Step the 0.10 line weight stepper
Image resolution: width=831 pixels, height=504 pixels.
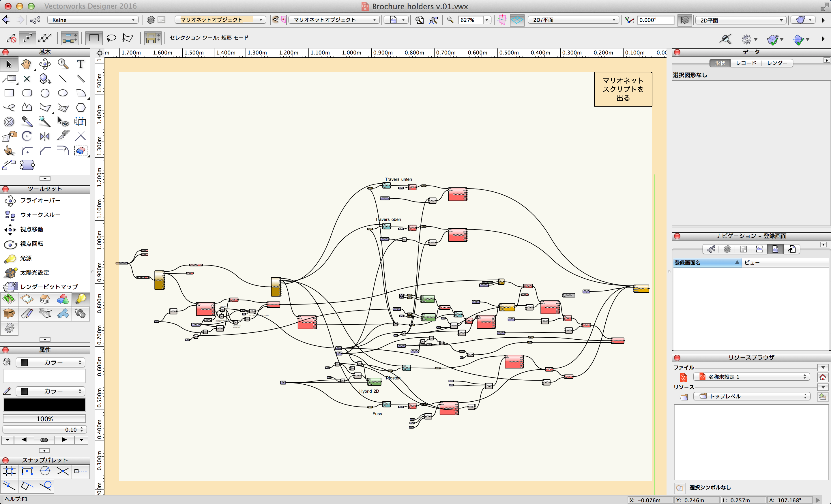coord(82,430)
